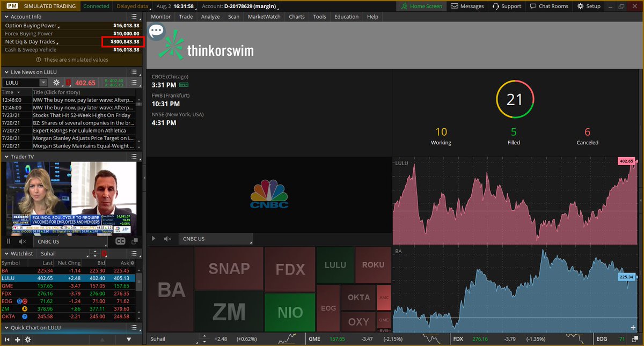
Task: Collapse the Live News on LULU panel
Action: point(6,72)
